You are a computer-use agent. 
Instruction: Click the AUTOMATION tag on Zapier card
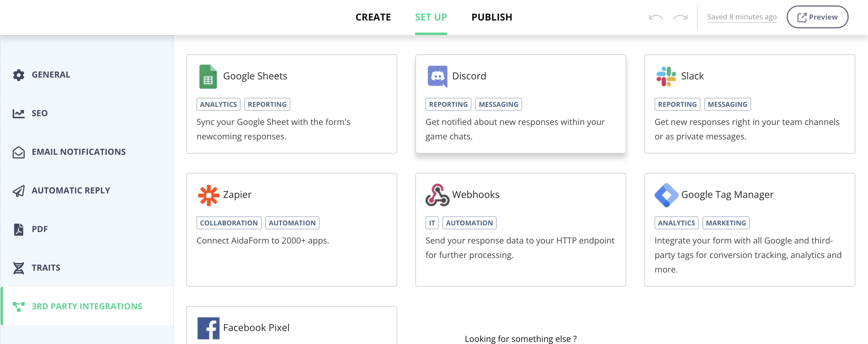click(x=292, y=223)
